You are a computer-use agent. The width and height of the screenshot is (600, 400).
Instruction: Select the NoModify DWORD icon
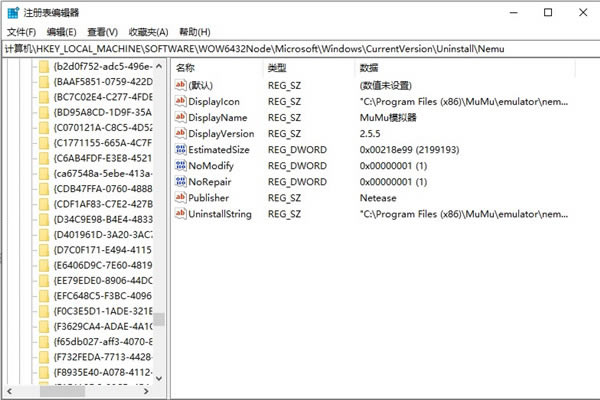(x=180, y=166)
